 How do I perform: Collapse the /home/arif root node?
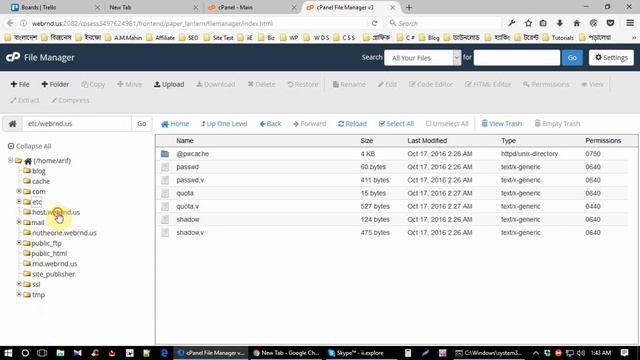point(10,160)
